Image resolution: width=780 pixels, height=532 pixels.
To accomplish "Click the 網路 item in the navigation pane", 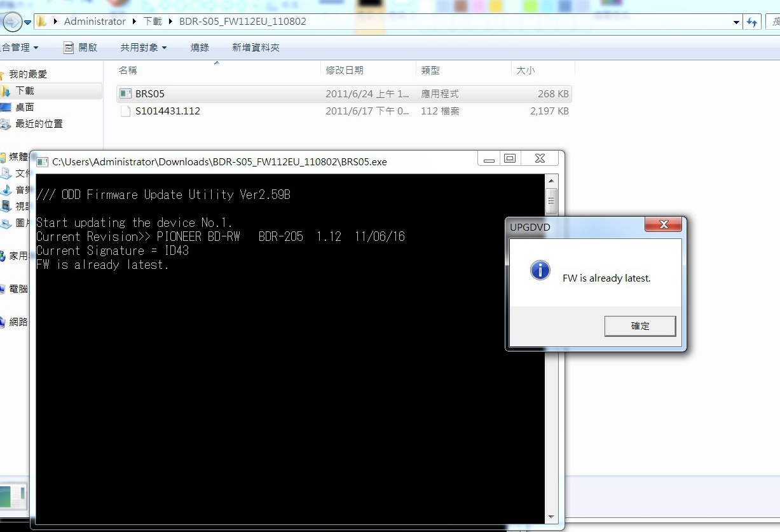I will 18,322.
